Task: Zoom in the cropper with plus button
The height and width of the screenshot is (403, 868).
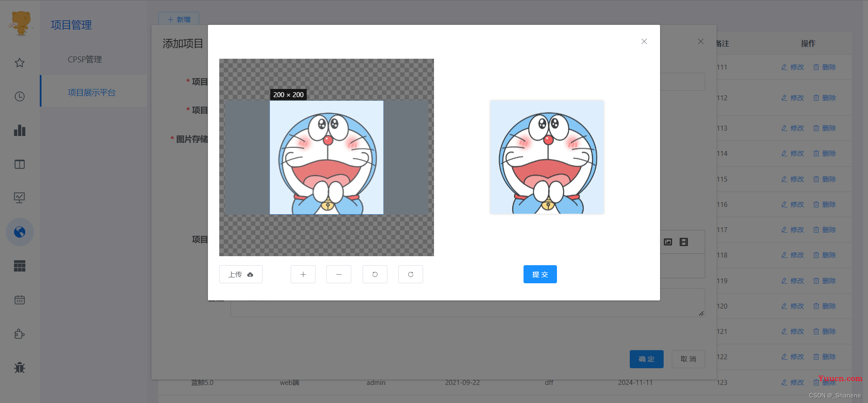Action: (303, 274)
